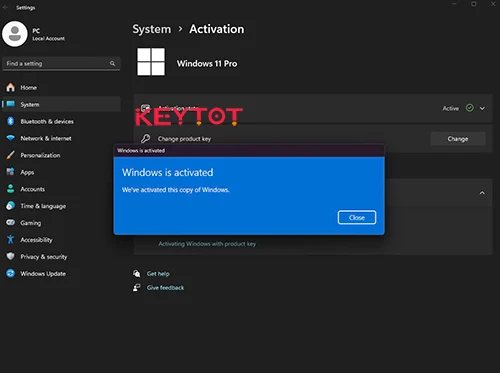Click the Give feedback icon
Viewport: 500px width, 373px height.
(x=137, y=287)
